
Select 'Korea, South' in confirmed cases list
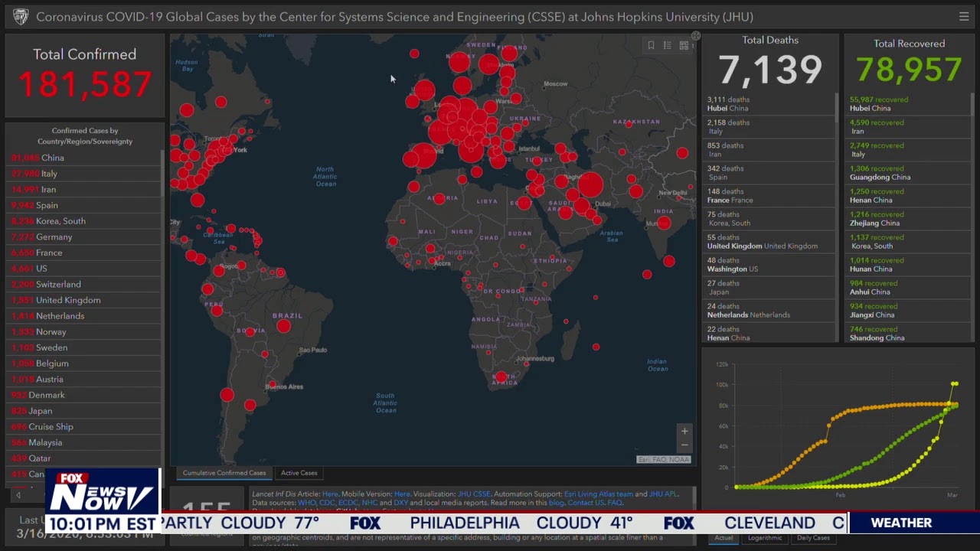coord(84,221)
